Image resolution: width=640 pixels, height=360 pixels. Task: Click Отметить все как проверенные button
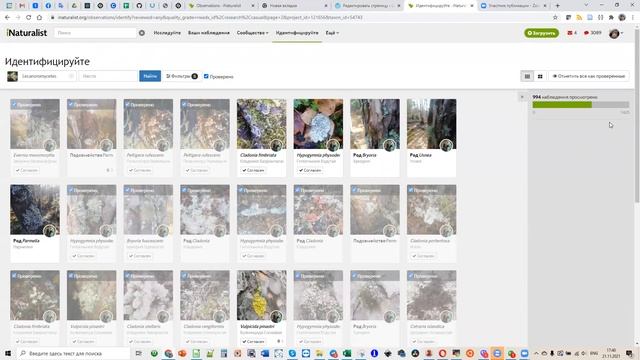(589, 76)
